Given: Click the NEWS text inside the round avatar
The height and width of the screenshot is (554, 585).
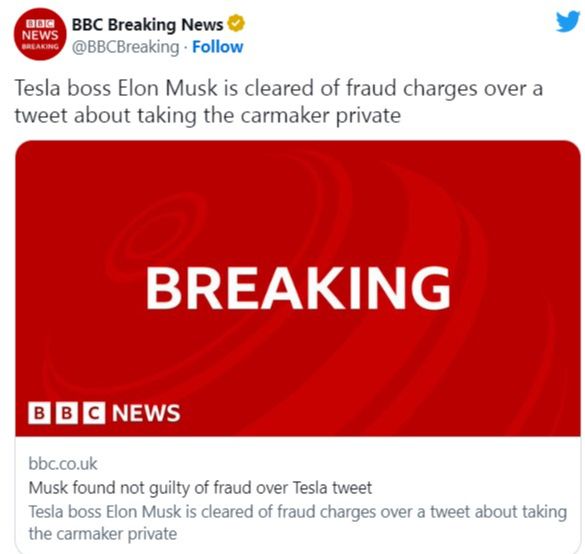Looking at the screenshot, I should tap(40, 35).
